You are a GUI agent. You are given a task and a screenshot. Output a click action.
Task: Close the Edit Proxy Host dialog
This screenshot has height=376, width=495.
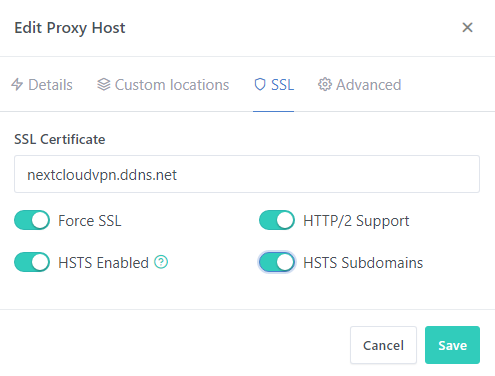click(467, 27)
